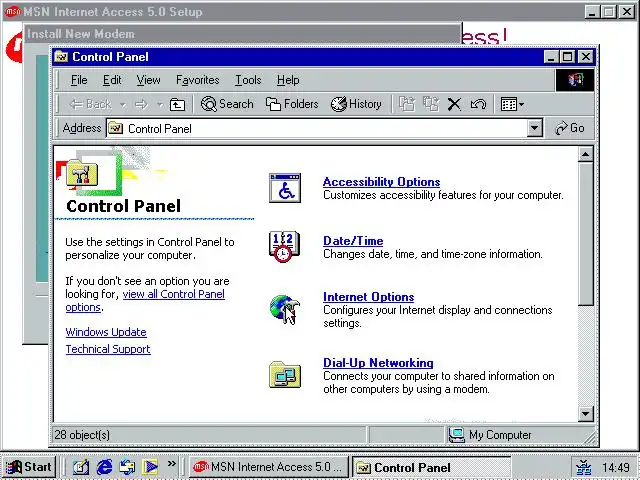Click the Date/Time link
Image resolution: width=640 pixels, height=480 pixels.
[353, 241]
